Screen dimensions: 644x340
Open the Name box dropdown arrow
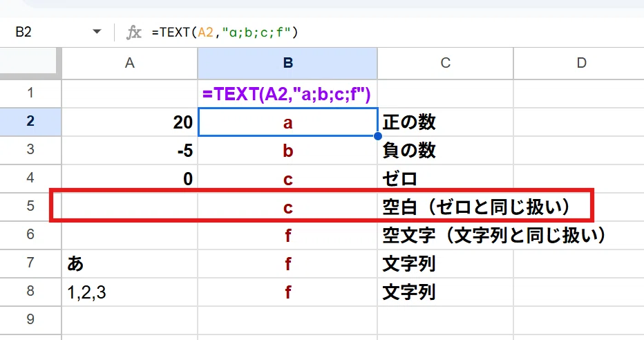point(97,32)
